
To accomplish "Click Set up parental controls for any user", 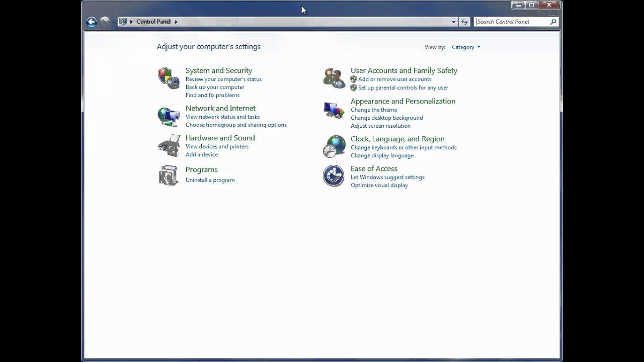I will 403,87.
